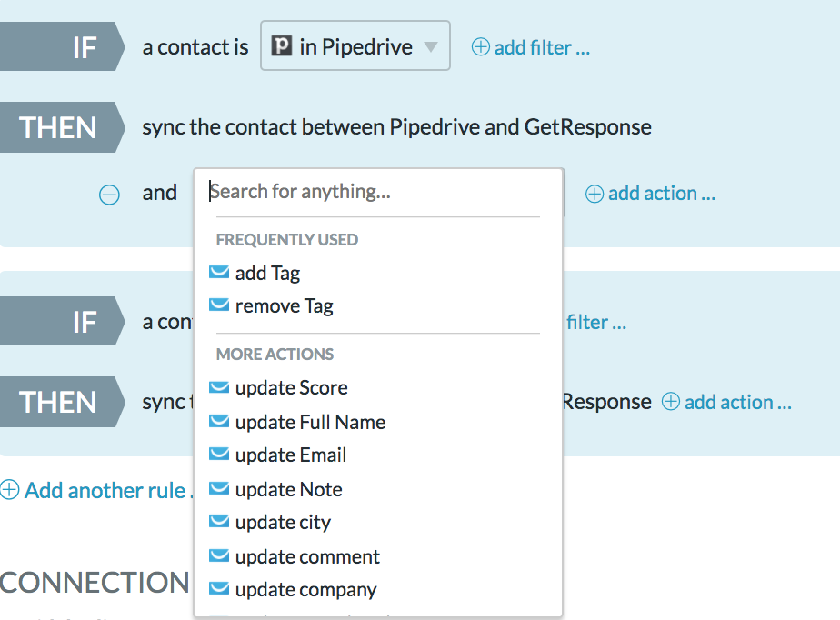Click the second rule's IF label
The image size is (840, 620).
pos(62,322)
